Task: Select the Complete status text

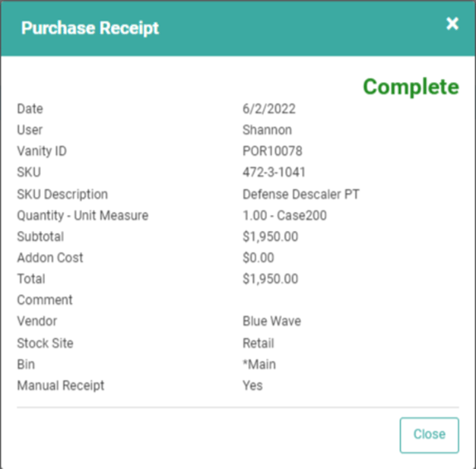Action: pos(411,87)
